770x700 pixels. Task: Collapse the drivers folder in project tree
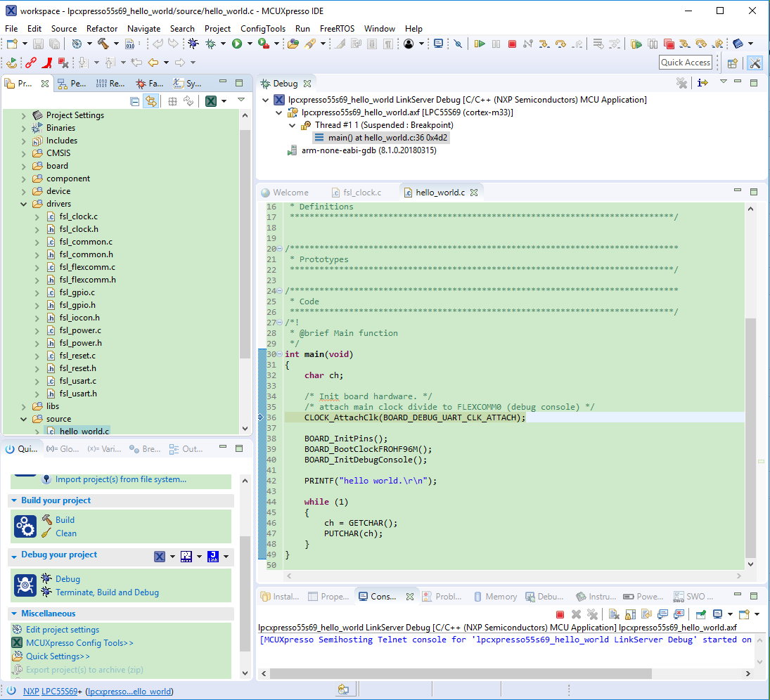click(23, 204)
